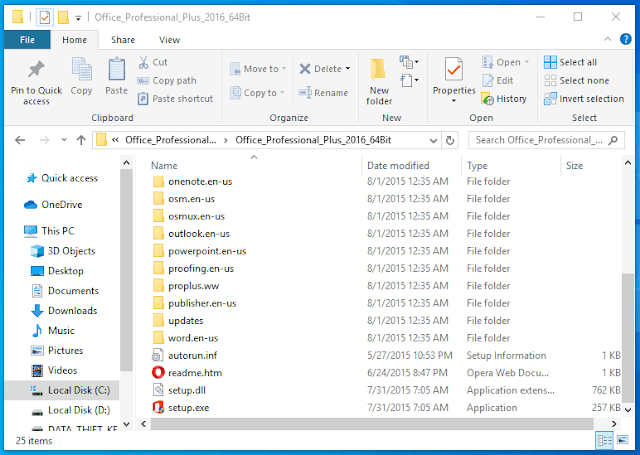Sort by Name column header
The height and width of the screenshot is (455, 640).
click(164, 165)
